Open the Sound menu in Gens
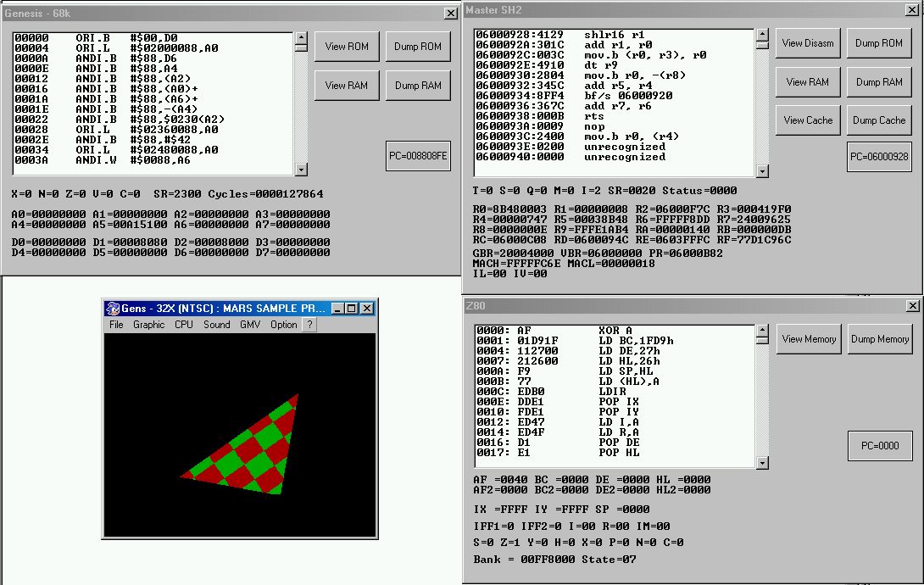This screenshot has height=585, width=924. tap(217, 325)
